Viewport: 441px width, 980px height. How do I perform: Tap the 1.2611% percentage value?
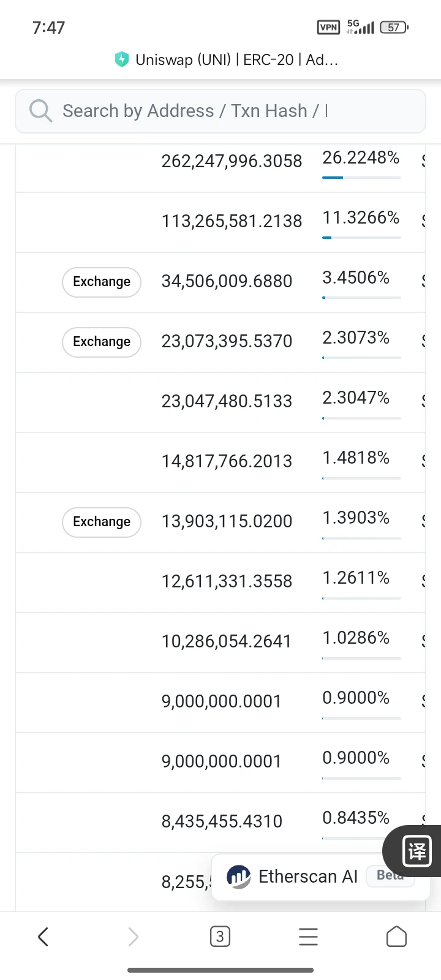[356, 578]
